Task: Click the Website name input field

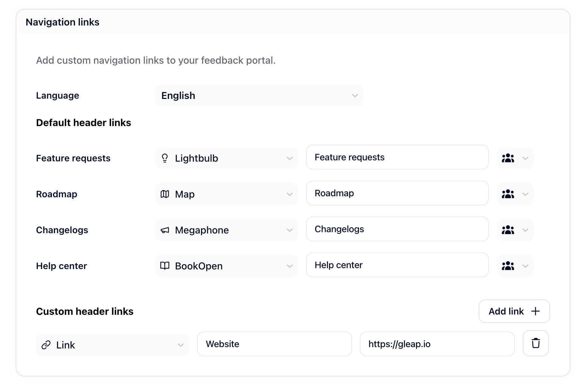Action: (274, 344)
